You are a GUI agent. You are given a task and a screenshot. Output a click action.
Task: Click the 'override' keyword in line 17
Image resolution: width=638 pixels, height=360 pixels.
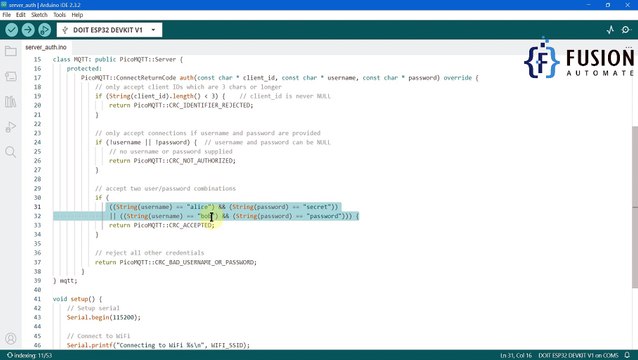point(457,78)
